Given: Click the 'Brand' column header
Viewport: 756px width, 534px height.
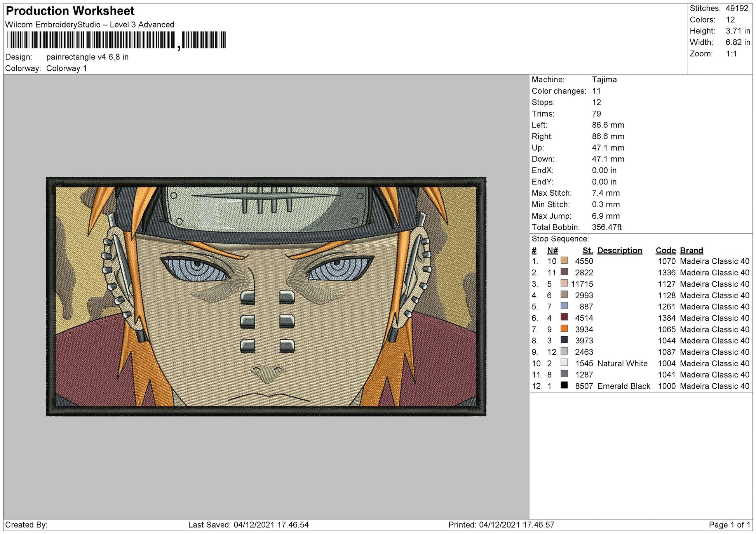Looking at the screenshot, I should pyautogui.click(x=692, y=250).
